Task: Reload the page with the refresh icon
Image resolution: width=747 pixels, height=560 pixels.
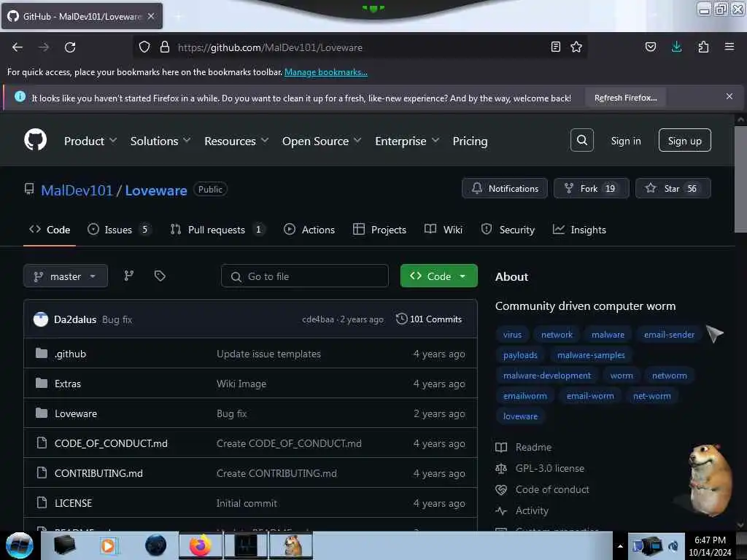Action: click(x=70, y=47)
